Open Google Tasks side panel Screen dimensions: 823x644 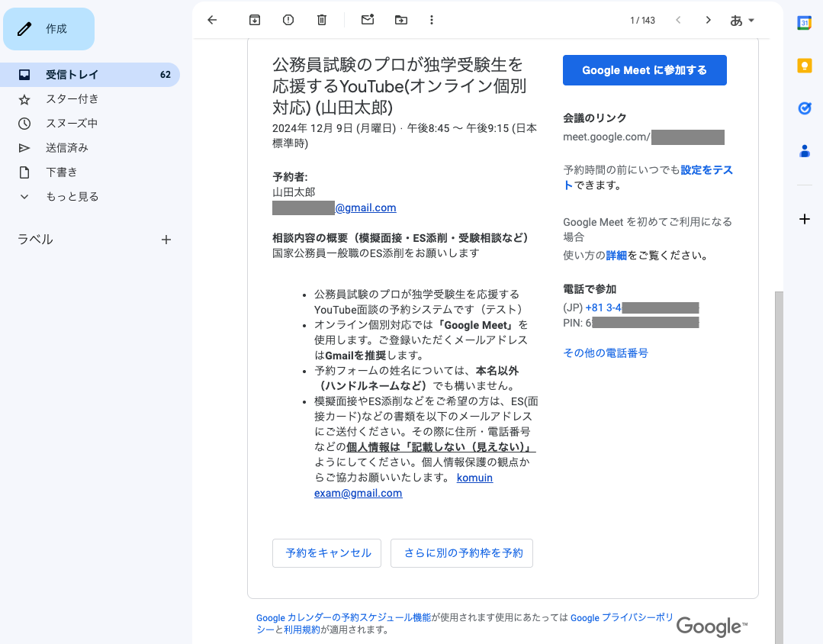click(x=804, y=108)
